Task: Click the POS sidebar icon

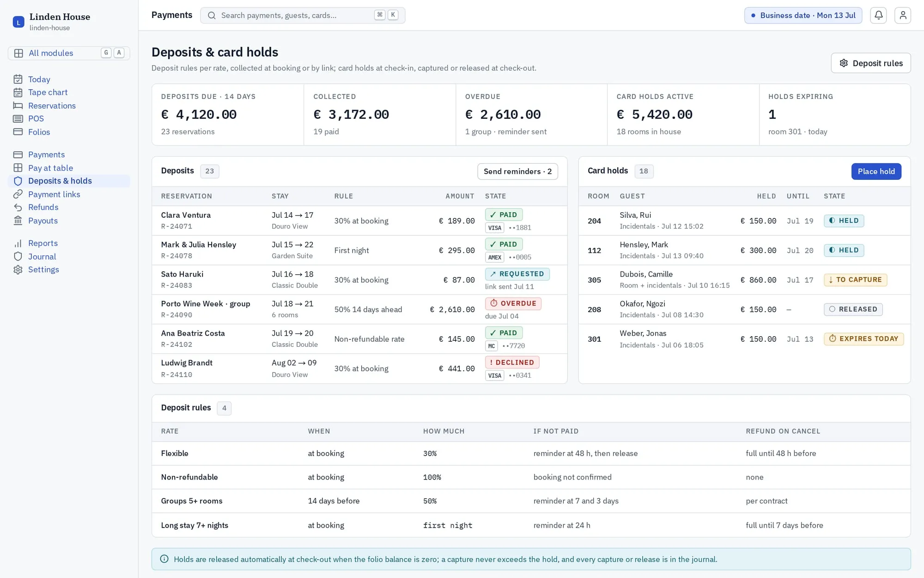Action: point(18,119)
